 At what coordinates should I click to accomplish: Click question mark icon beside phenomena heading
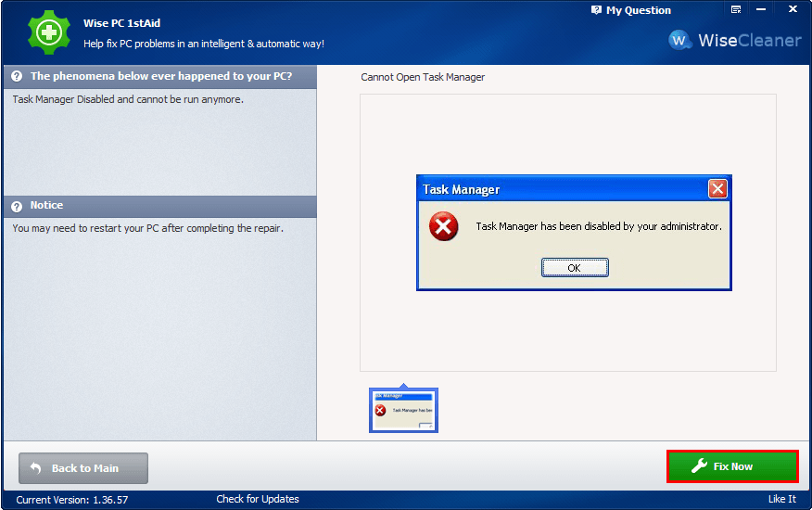click(17, 76)
